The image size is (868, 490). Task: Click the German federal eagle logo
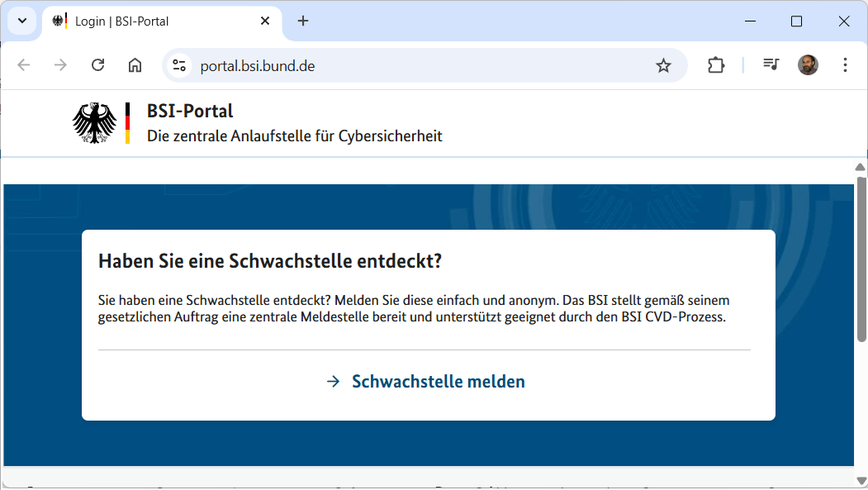click(x=95, y=123)
